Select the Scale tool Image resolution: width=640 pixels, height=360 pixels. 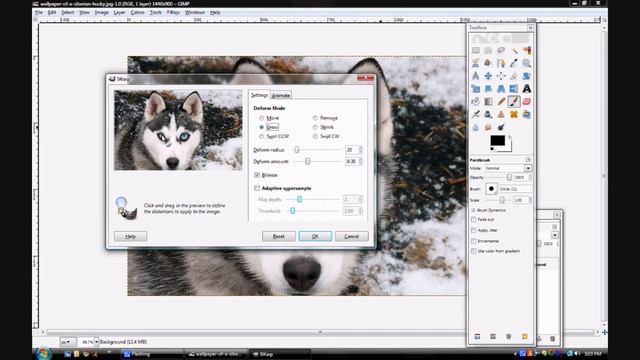tap(476, 89)
